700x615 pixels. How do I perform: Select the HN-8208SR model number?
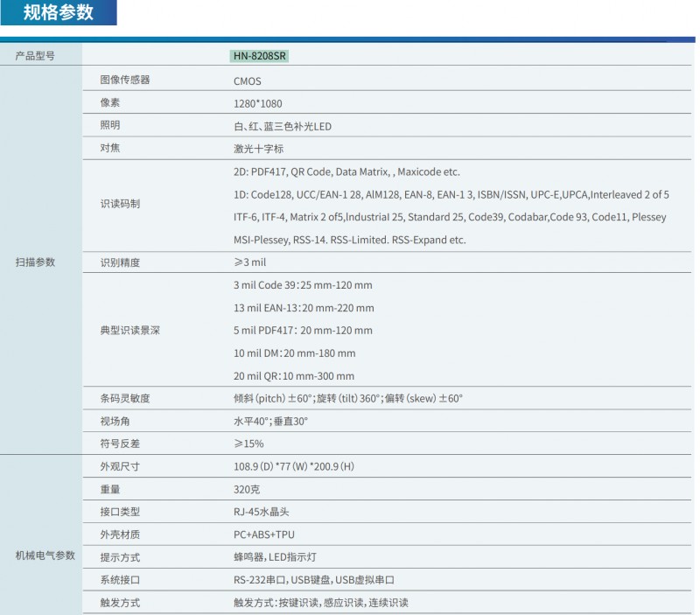point(260,56)
